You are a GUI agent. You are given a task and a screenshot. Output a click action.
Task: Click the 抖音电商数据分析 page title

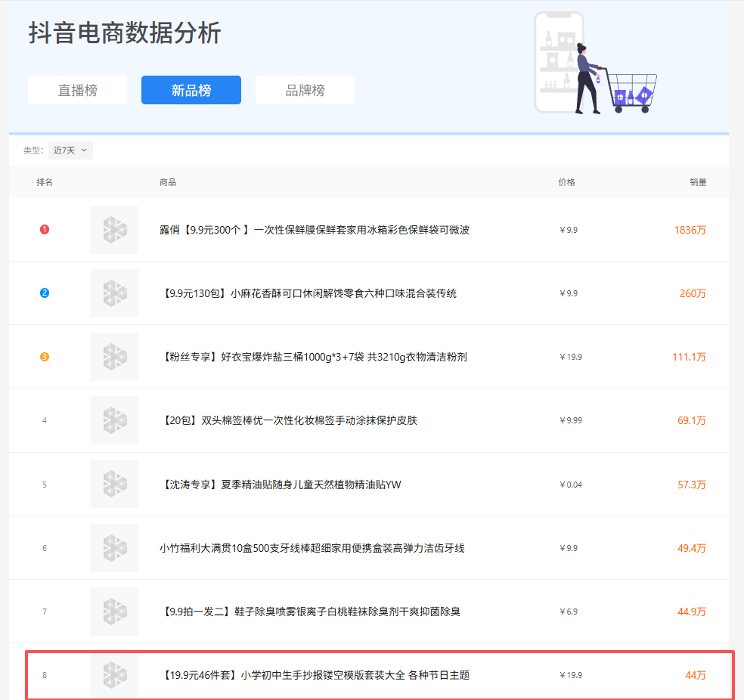[x=125, y=33]
